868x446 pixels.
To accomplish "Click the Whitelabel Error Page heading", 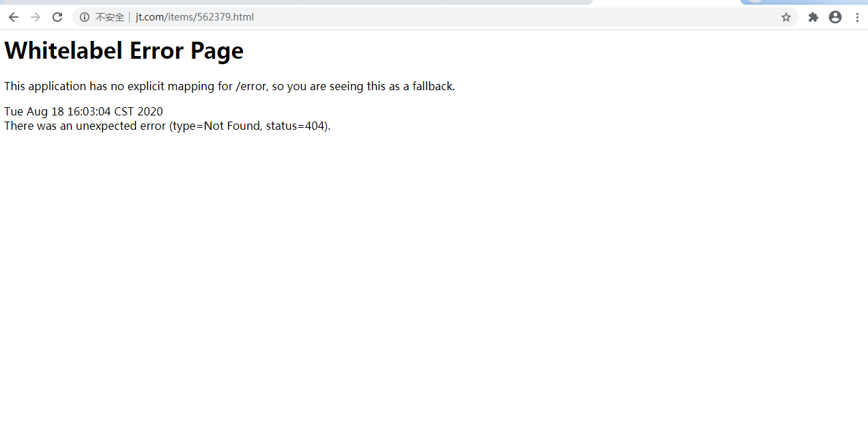I will pyautogui.click(x=124, y=51).
